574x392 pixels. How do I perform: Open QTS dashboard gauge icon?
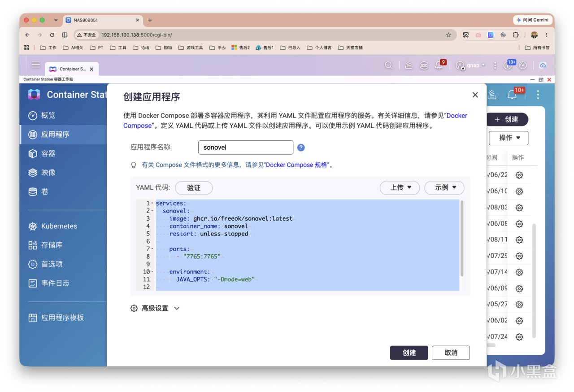pos(523,65)
